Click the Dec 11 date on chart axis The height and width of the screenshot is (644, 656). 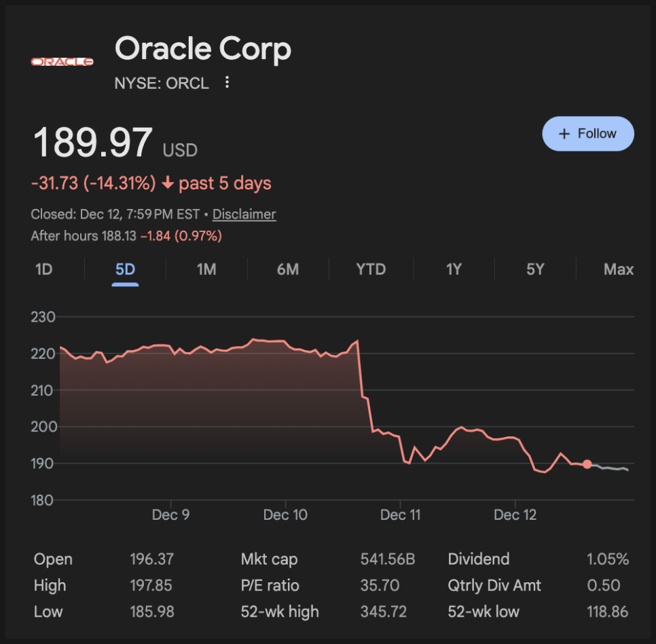401,515
